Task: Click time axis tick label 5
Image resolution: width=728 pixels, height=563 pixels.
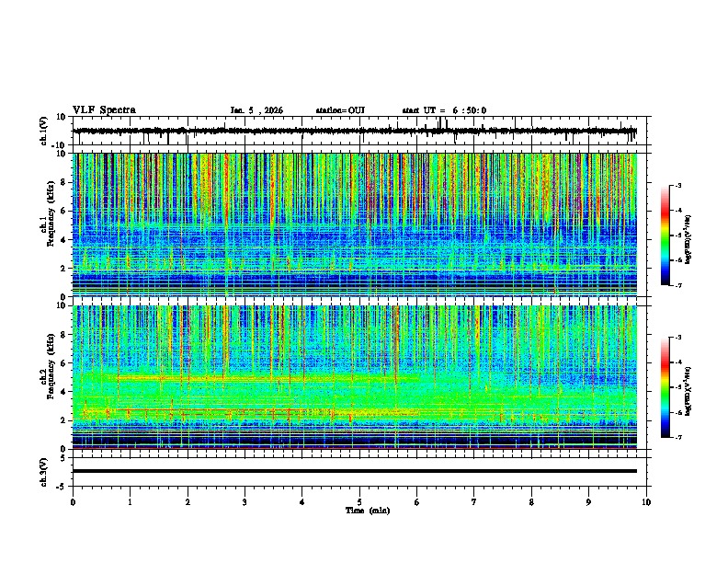Action: [359, 502]
